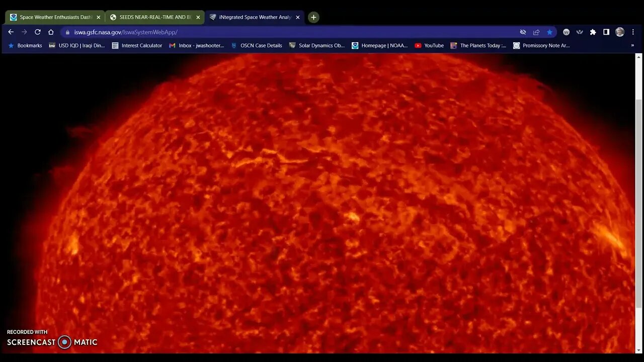Open the OSCN Case Details bookmark
The width and height of the screenshot is (644, 362).
tap(257, 45)
